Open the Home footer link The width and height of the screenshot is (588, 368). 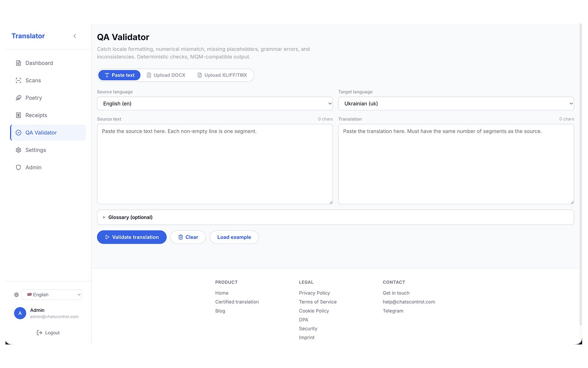coord(222,293)
